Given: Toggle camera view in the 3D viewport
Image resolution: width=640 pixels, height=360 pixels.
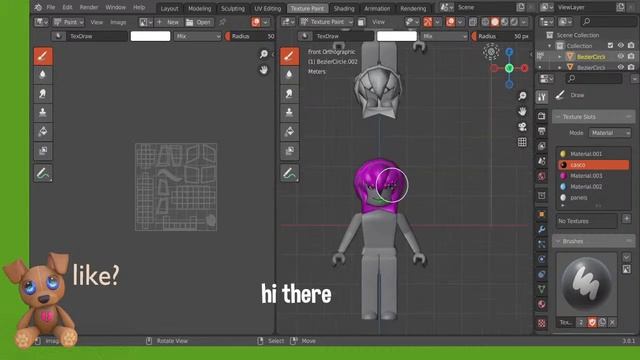Looking at the screenshot, I should (522, 127).
